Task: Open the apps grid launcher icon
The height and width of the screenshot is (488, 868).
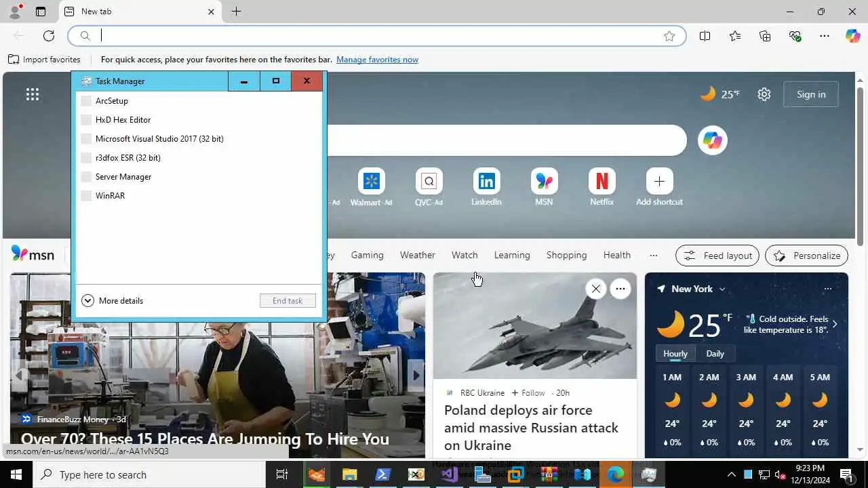Action: point(32,94)
